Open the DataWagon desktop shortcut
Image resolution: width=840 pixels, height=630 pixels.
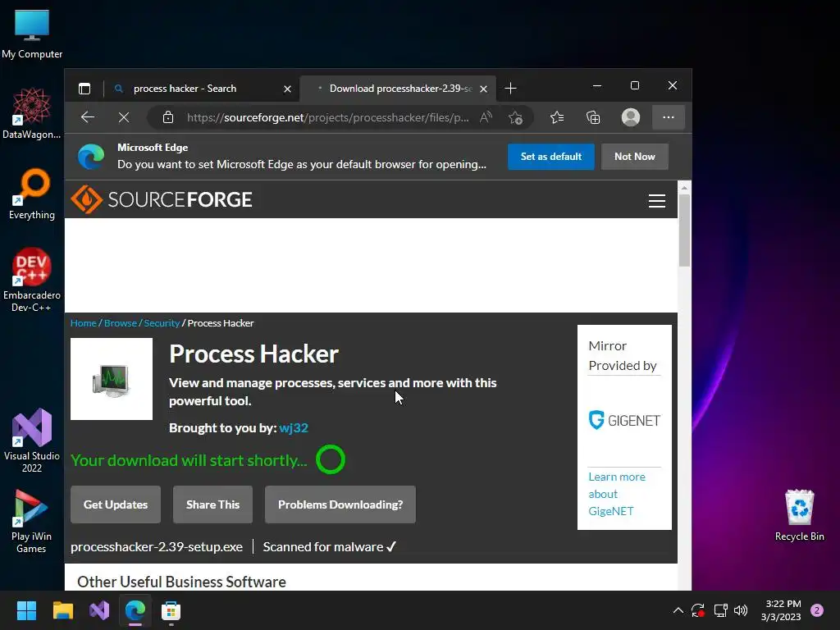click(32, 113)
